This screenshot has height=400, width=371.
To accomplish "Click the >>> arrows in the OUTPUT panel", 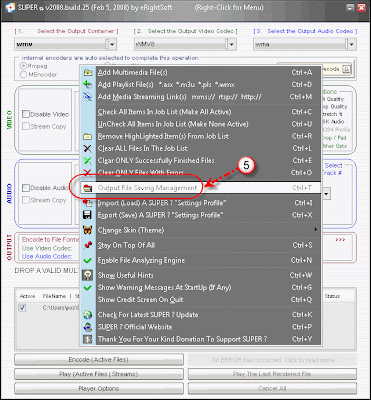I will pyautogui.click(x=340, y=240).
